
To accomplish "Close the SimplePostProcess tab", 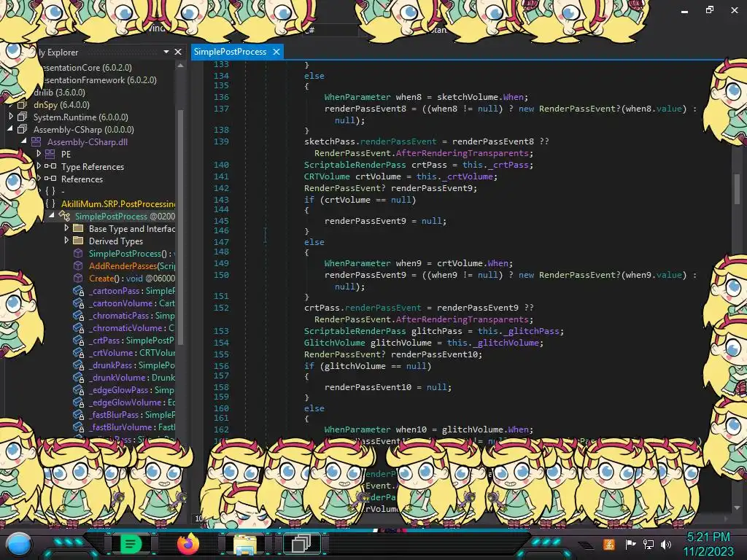I will (276, 52).
